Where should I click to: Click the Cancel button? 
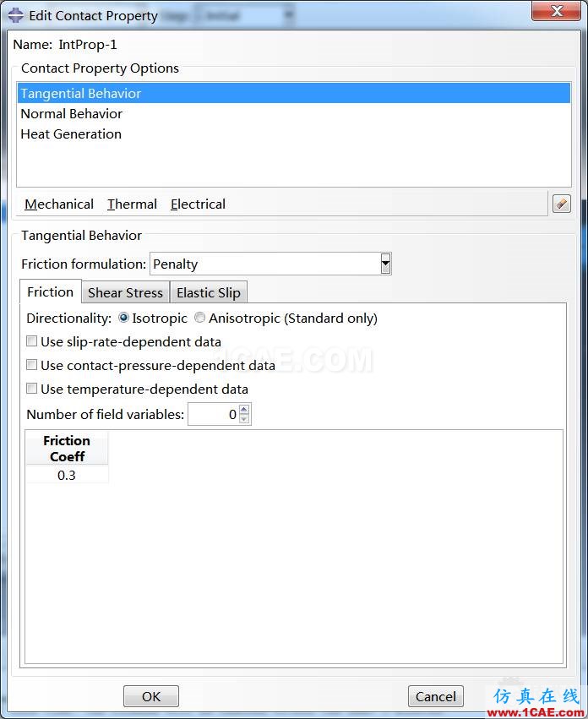[435, 696]
